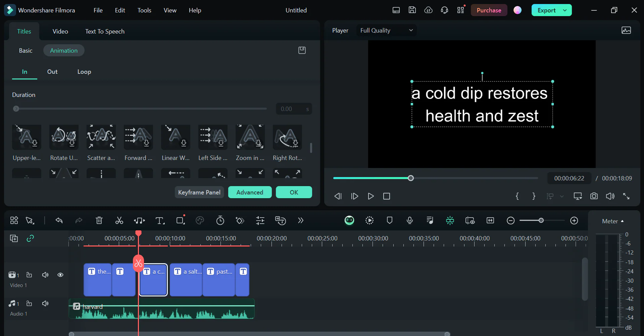Expand the Meter panel arrow
Screen dimensions: 644x336
tap(622, 221)
